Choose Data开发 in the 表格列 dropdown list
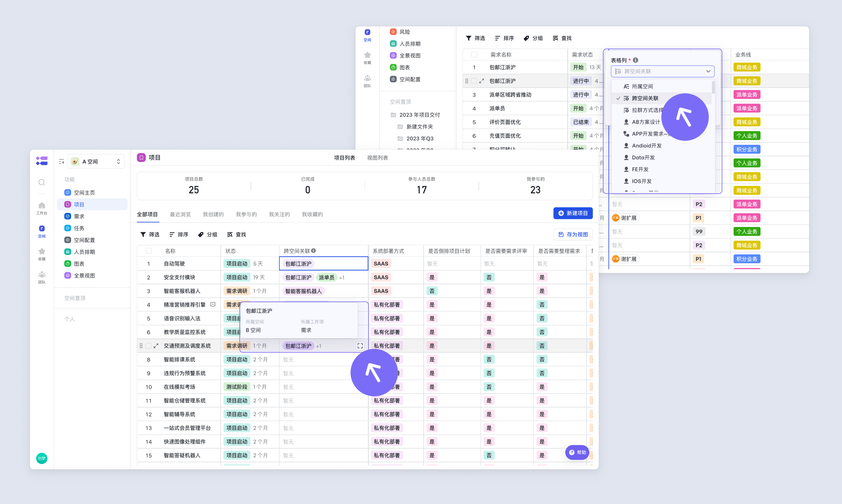 click(661, 158)
